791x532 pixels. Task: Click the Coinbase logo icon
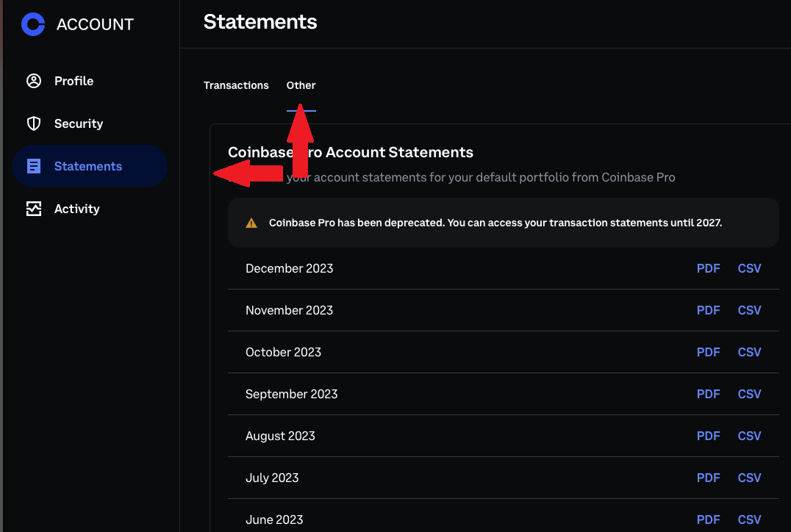[x=33, y=24]
